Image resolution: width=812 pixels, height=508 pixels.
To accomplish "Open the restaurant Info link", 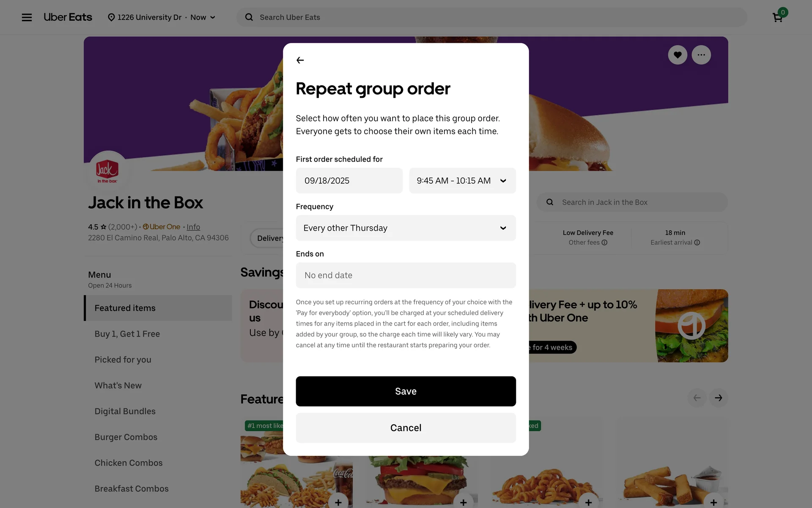I will point(193,227).
